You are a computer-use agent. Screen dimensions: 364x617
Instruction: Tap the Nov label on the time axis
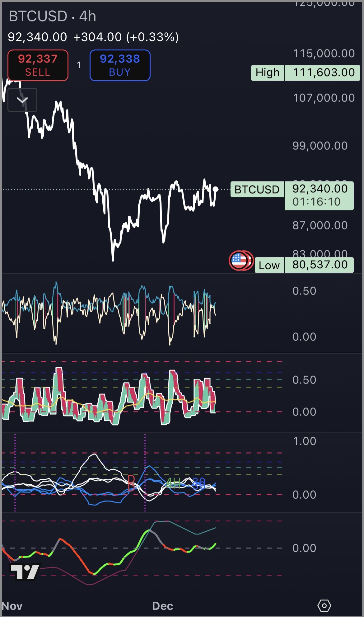[12, 606]
